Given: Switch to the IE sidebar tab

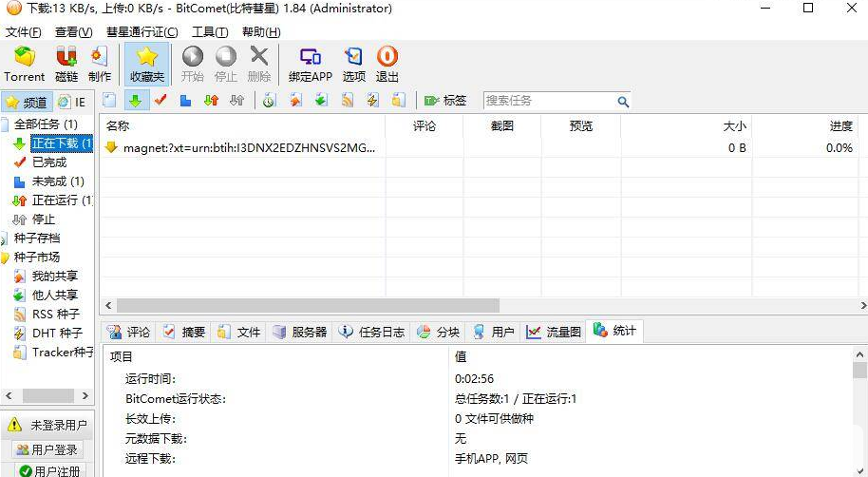Looking at the screenshot, I should point(72,102).
